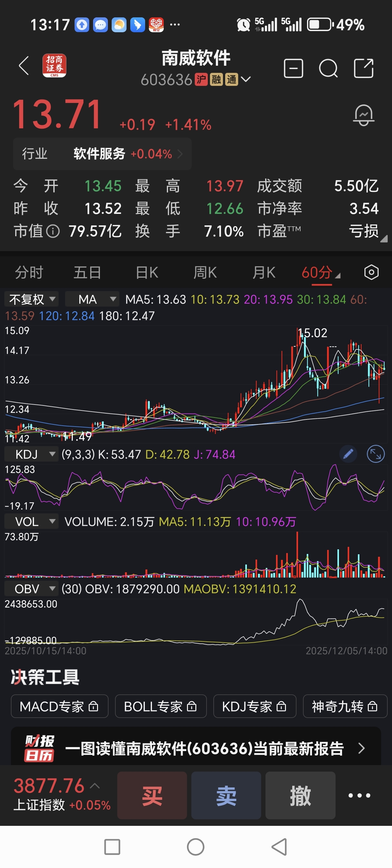Open 神奇九转 tool
The height and width of the screenshot is (868, 392).
point(345,706)
